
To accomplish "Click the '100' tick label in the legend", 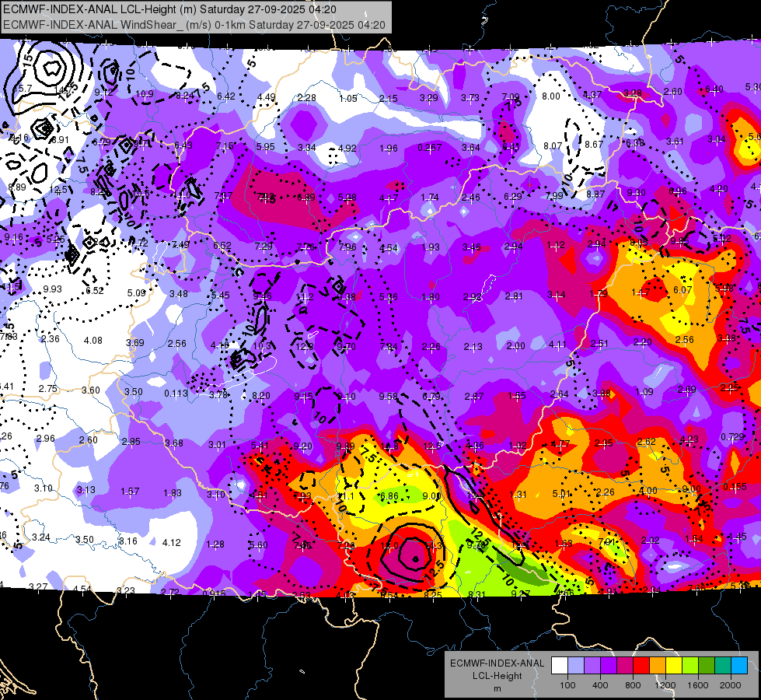I will click(x=567, y=685).
